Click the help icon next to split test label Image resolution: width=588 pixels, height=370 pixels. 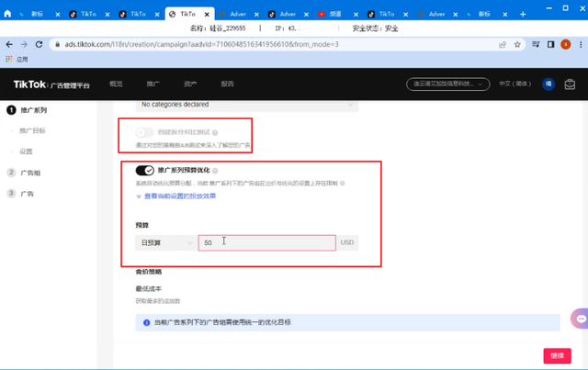(x=215, y=132)
